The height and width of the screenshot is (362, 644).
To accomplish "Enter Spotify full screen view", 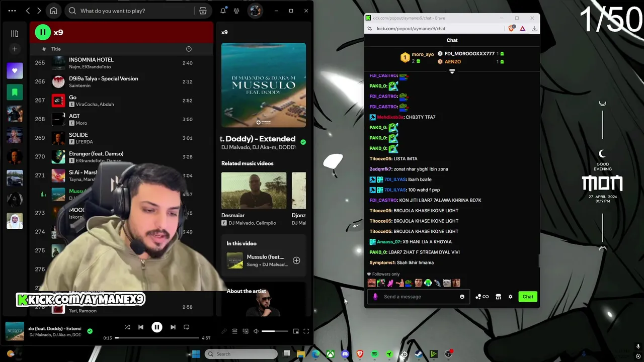I will tap(306, 331).
